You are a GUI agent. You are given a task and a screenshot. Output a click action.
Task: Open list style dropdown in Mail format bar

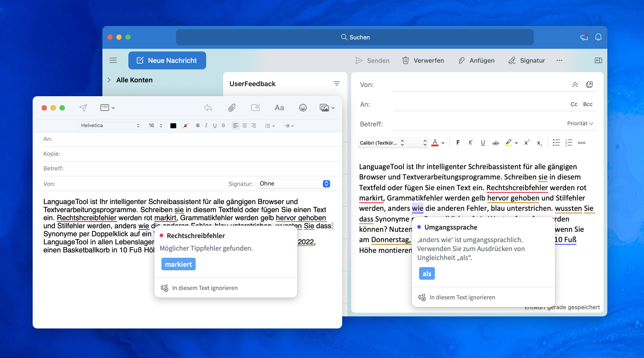point(270,126)
